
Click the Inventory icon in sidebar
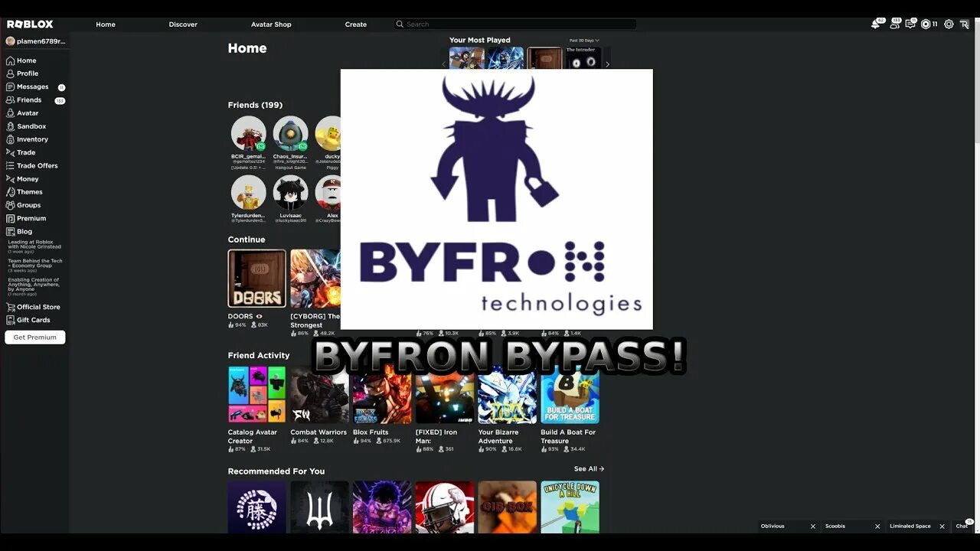(10, 139)
